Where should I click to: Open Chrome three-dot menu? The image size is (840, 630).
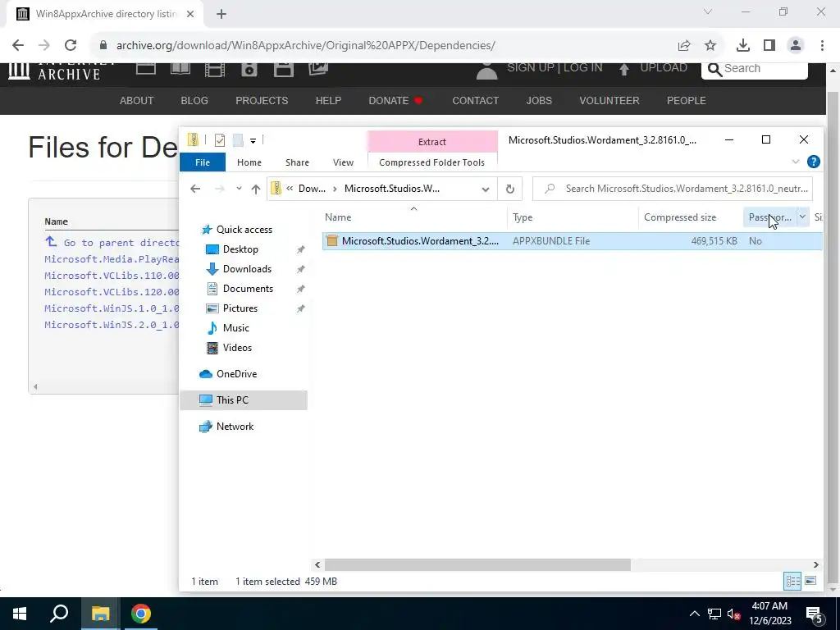(822, 46)
